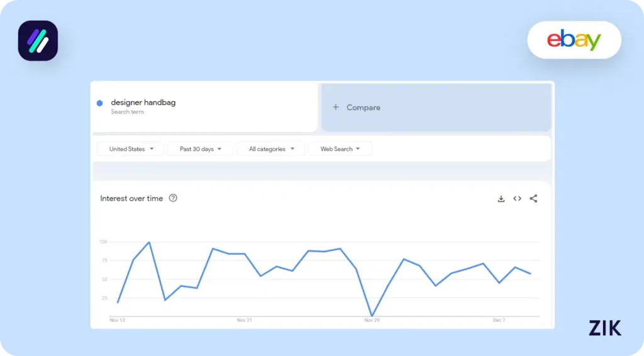This screenshot has width=644, height=356.
Task: Click the ZIK app logo at top left
Action: click(x=38, y=41)
